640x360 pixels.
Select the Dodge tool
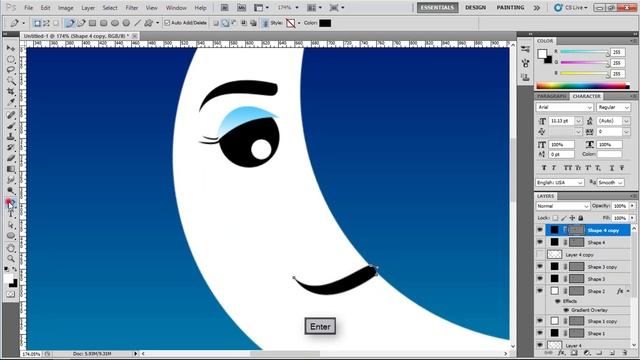pyautogui.click(x=11, y=191)
